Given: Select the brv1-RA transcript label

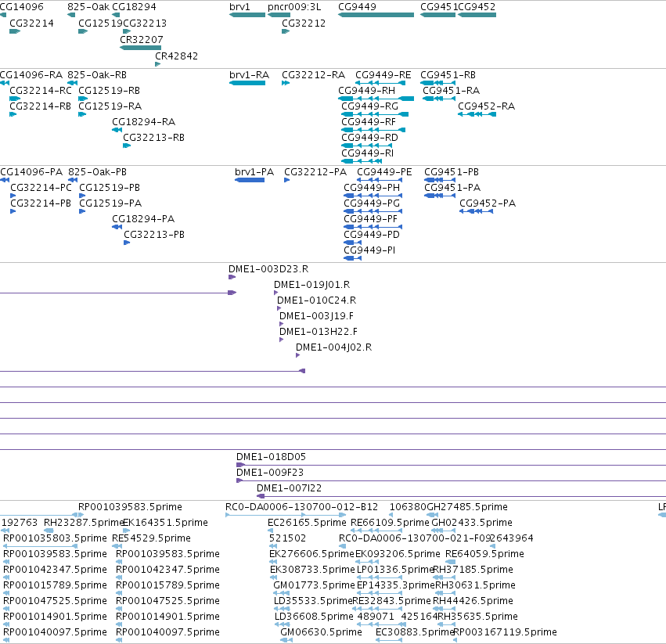Looking at the screenshot, I should click(250, 75).
